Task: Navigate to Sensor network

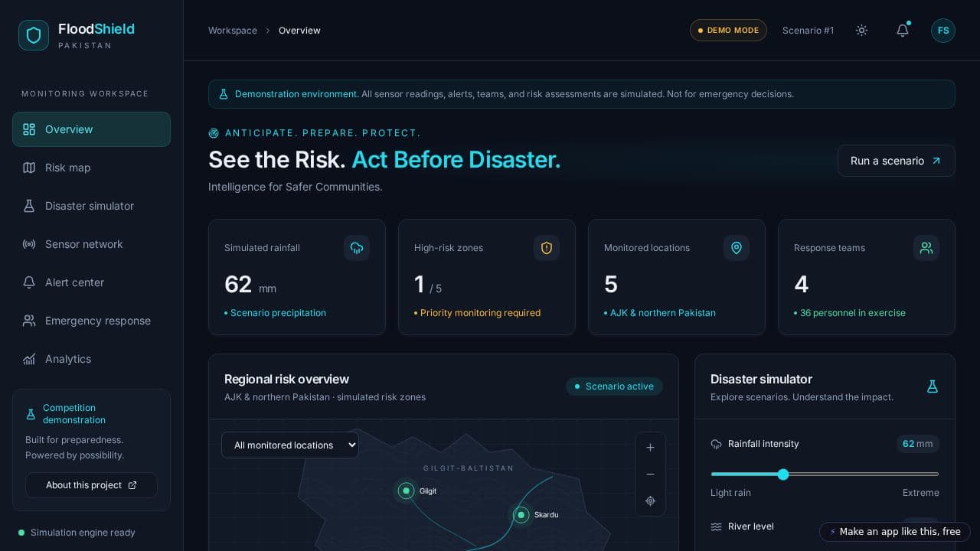Action: coord(91,244)
